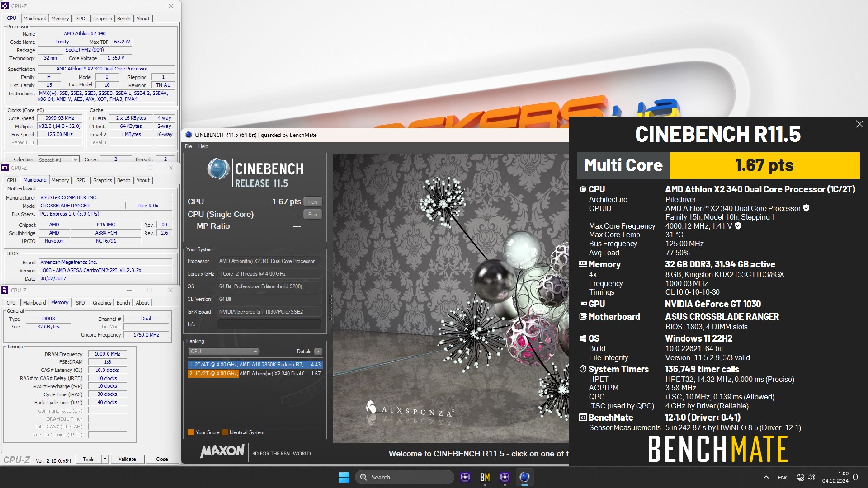The height and width of the screenshot is (488, 868).
Task: Click the MAXON logo
Action: 222,451
